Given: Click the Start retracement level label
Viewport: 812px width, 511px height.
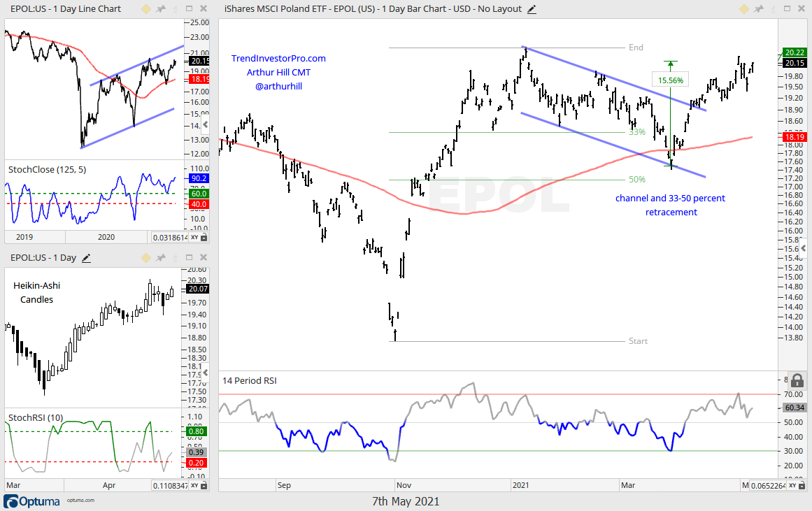Looking at the screenshot, I should coord(638,341).
